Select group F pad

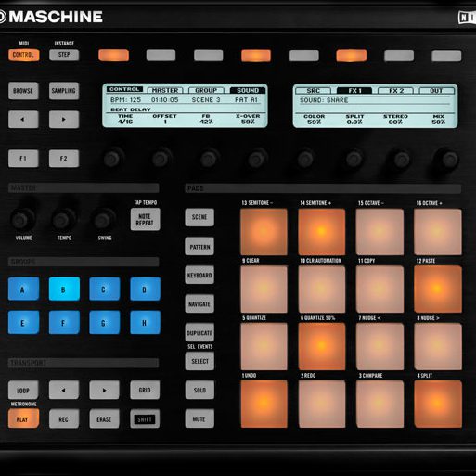(x=64, y=323)
